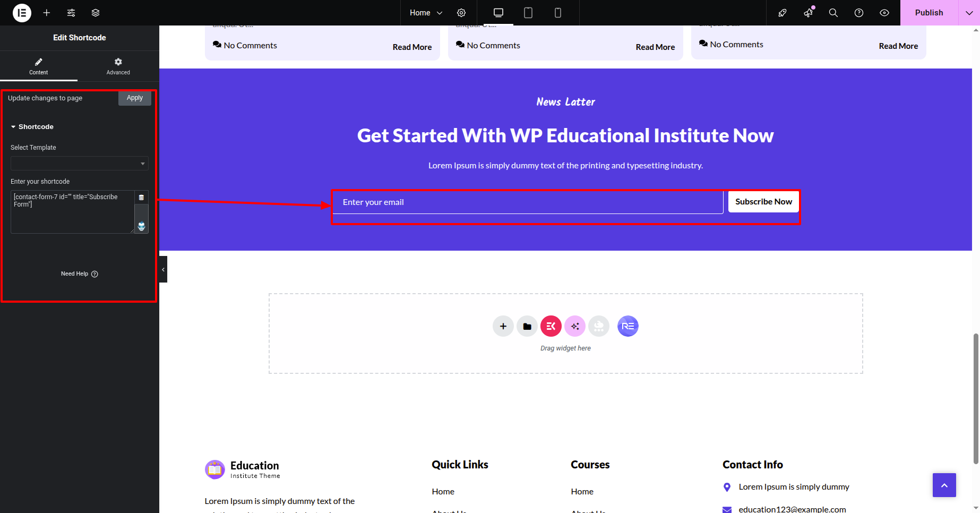980x513 pixels.
Task: Open the help question mark icon
Action: pos(859,13)
